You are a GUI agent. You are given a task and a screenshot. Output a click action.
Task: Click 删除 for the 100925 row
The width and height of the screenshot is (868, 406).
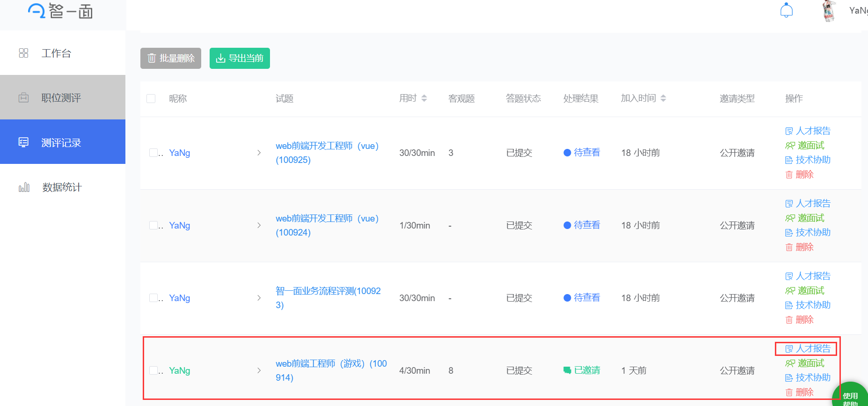coord(799,174)
